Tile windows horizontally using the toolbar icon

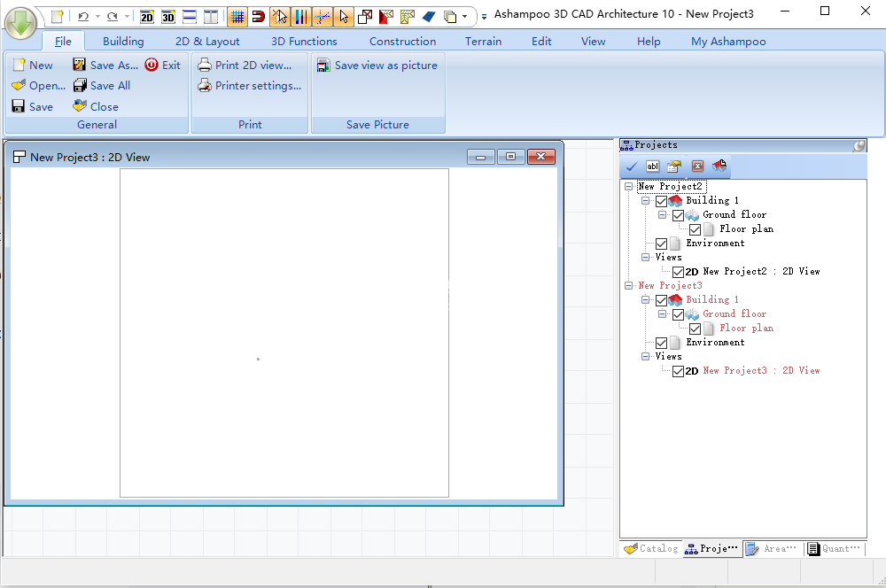[x=190, y=17]
